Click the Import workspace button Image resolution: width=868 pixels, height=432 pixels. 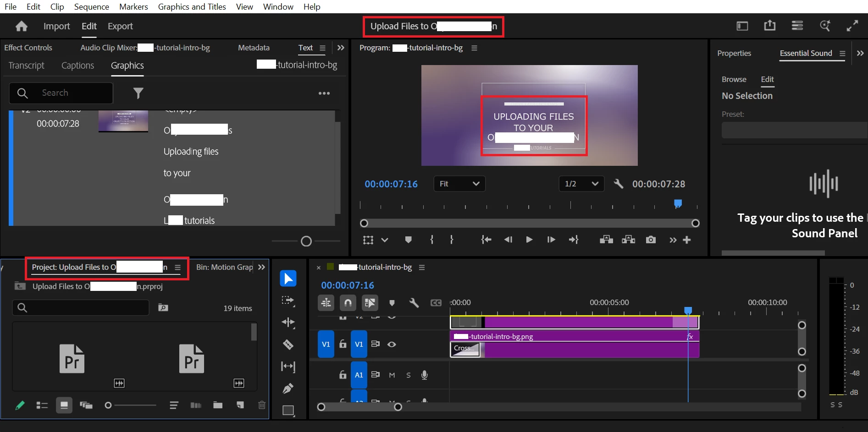click(57, 26)
